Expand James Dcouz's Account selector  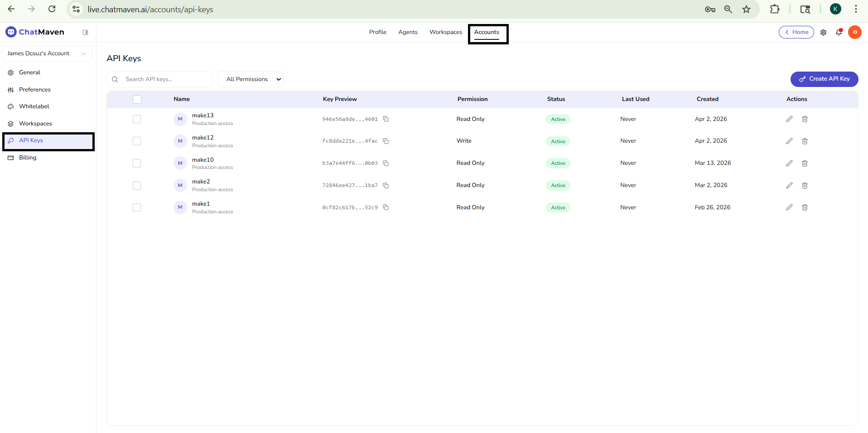point(47,53)
